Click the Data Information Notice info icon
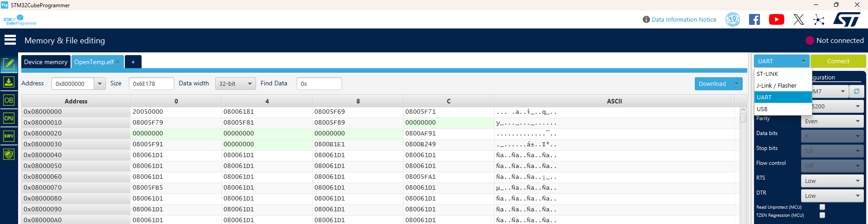Viewport: 868px width, 224px height. click(646, 19)
